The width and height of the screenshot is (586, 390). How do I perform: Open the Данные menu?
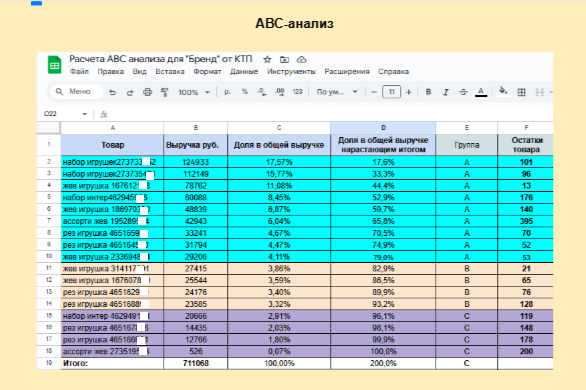(244, 71)
